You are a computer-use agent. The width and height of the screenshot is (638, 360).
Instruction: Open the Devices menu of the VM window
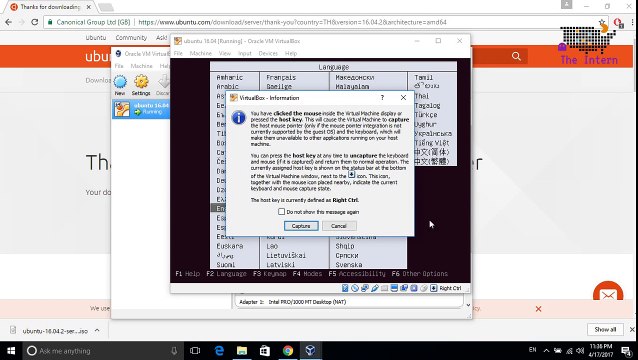(x=268, y=53)
